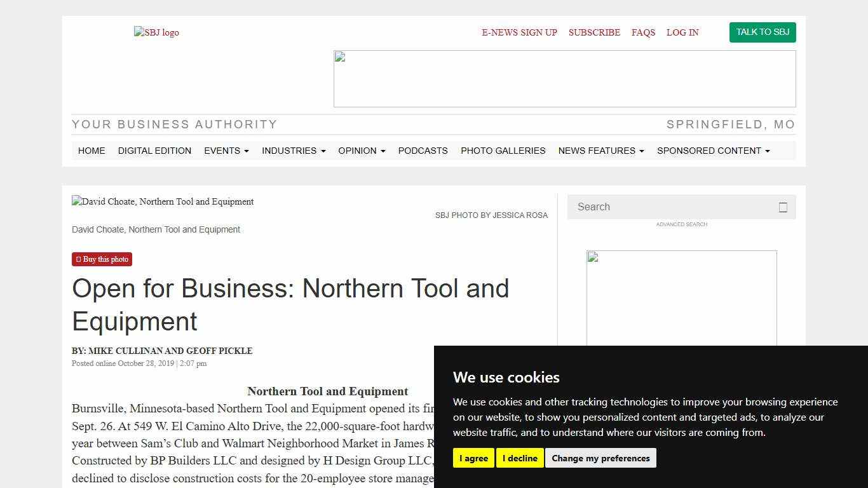Click the broken image icon in sidebar ad
The image size is (868, 488).
(x=592, y=257)
